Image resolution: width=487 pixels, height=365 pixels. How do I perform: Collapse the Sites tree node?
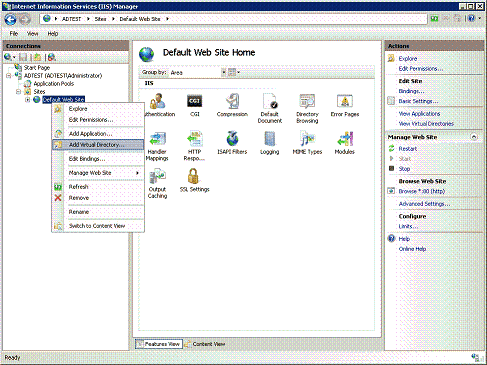coord(19,91)
